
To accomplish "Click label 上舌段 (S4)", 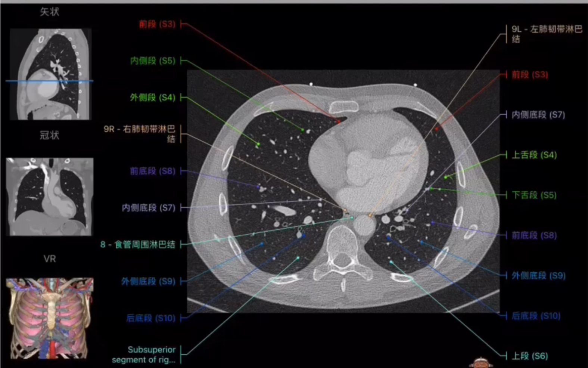I will (534, 155).
